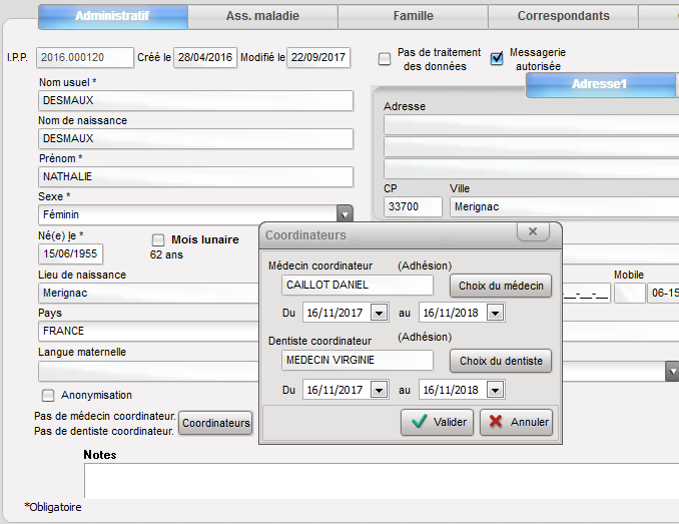
Task: Click the Coordinateurs button
Action: pos(216,423)
